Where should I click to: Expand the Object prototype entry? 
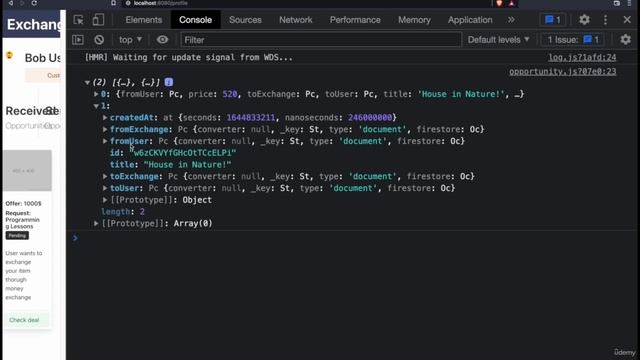click(105, 200)
